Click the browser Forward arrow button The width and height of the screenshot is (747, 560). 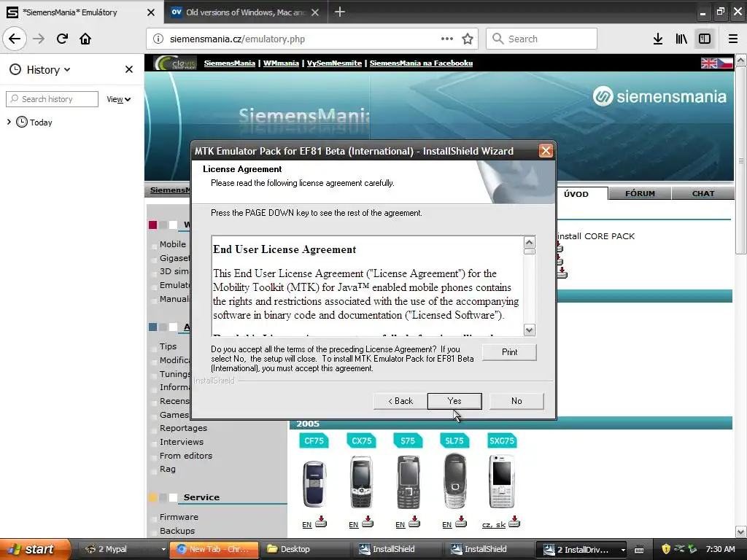(39, 39)
